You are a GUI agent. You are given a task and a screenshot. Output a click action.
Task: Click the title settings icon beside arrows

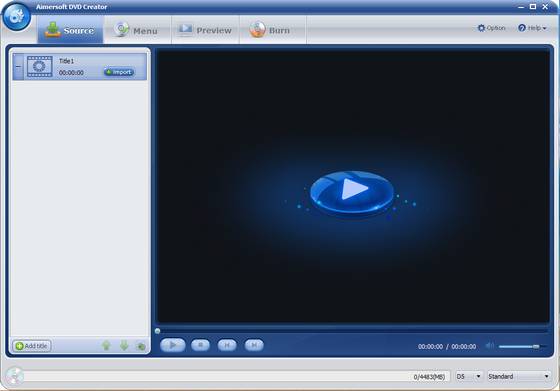click(x=141, y=346)
